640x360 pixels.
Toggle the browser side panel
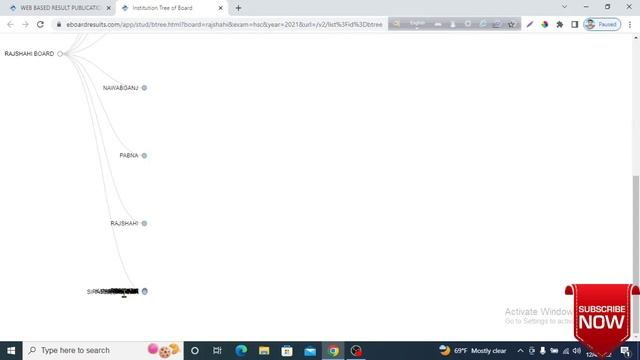tap(575, 24)
